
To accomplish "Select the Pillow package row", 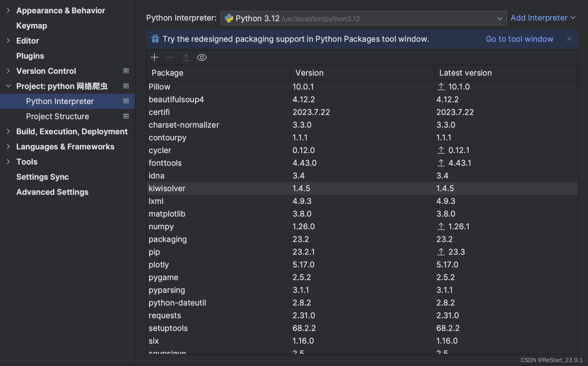I will click(x=362, y=87).
